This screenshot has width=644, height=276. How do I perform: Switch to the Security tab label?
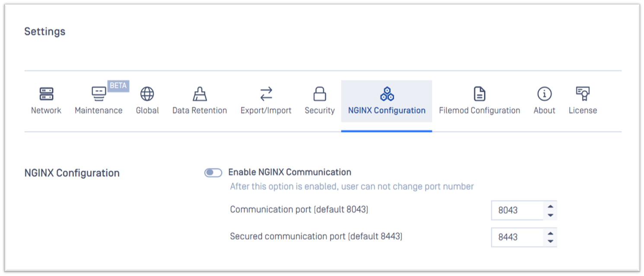point(320,111)
